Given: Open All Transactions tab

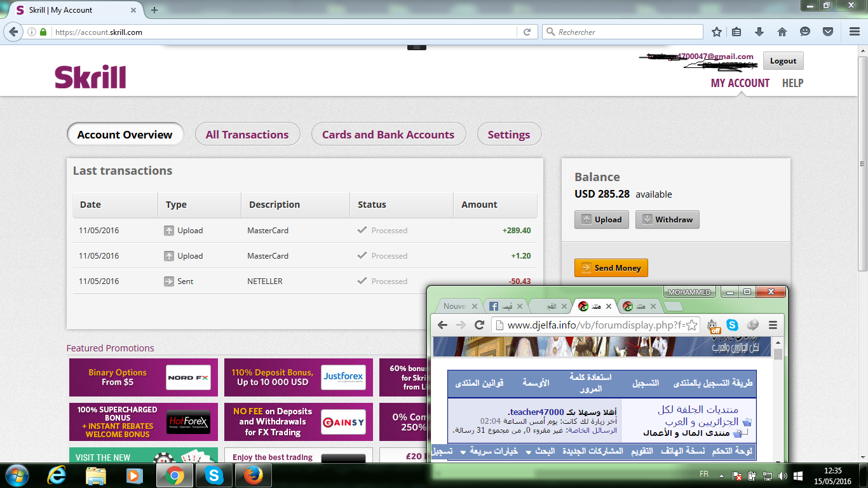Looking at the screenshot, I should [x=247, y=134].
